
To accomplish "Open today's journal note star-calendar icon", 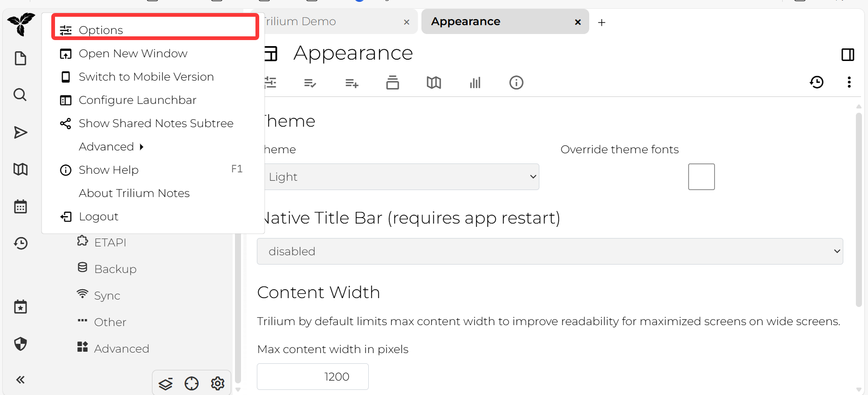I will coord(21,307).
